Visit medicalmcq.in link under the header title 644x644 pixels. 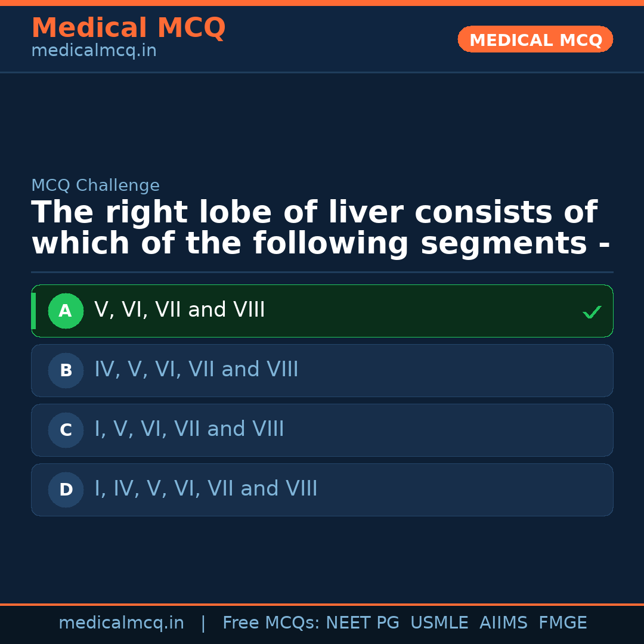pos(94,51)
